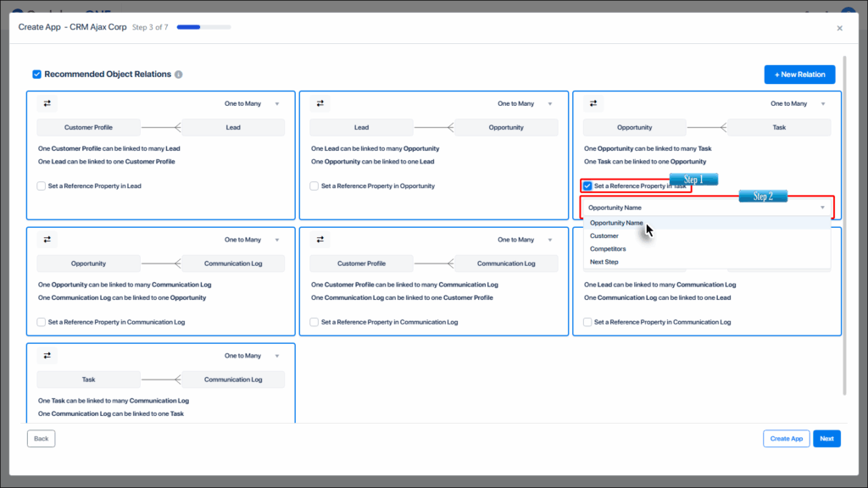Swap direction icon in Task–Communication Log card

pyautogui.click(x=47, y=356)
